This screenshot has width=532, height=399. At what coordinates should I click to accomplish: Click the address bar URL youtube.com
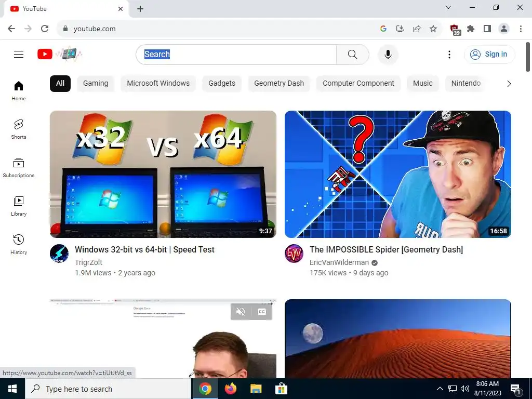pyautogui.click(x=95, y=29)
